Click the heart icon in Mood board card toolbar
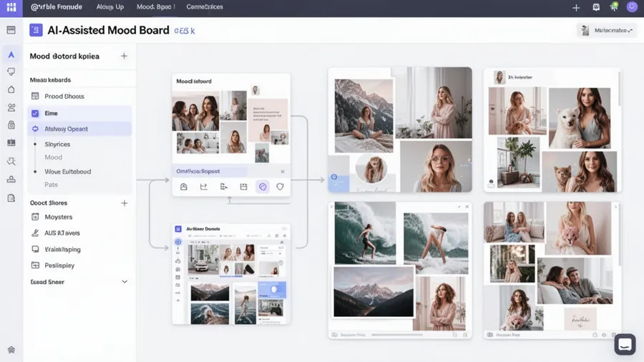The width and height of the screenshot is (644, 362). pyautogui.click(x=280, y=187)
